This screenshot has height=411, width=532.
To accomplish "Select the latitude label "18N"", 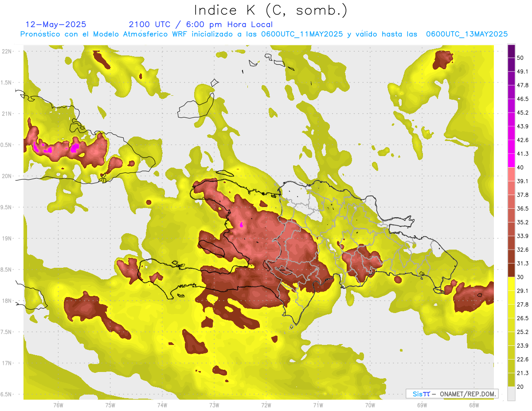I will pyautogui.click(x=7, y=301).
